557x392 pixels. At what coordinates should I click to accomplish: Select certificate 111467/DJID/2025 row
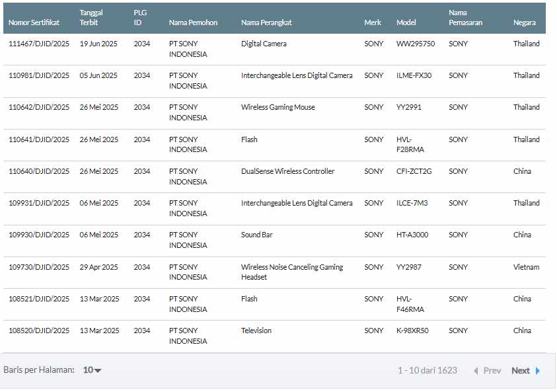click(x=38, y=44)
